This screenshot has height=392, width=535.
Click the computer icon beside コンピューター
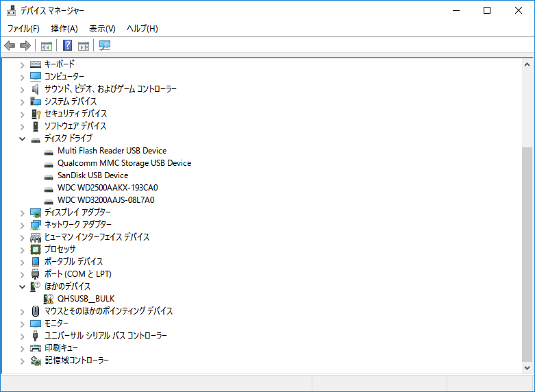coord(36,77)
